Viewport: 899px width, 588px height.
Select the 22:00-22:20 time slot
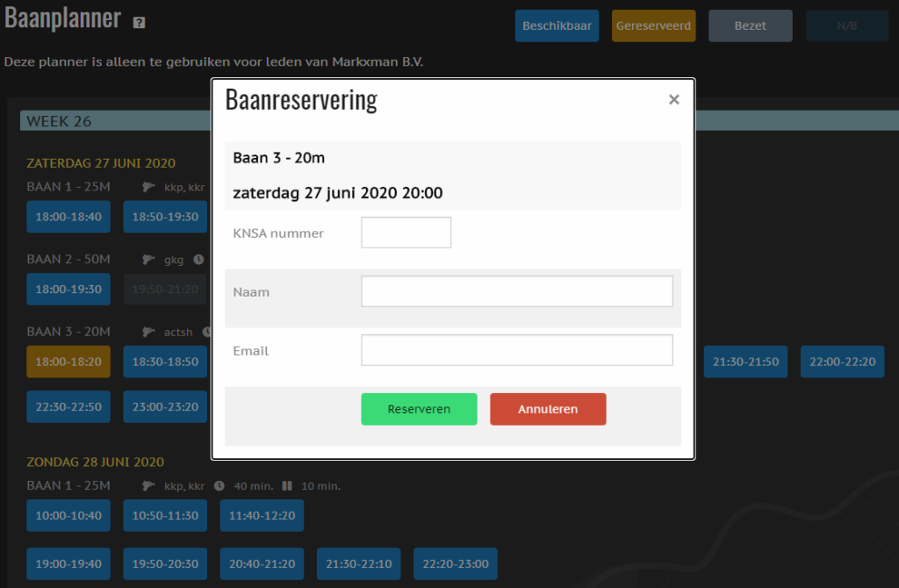click(x=842, y=362)
